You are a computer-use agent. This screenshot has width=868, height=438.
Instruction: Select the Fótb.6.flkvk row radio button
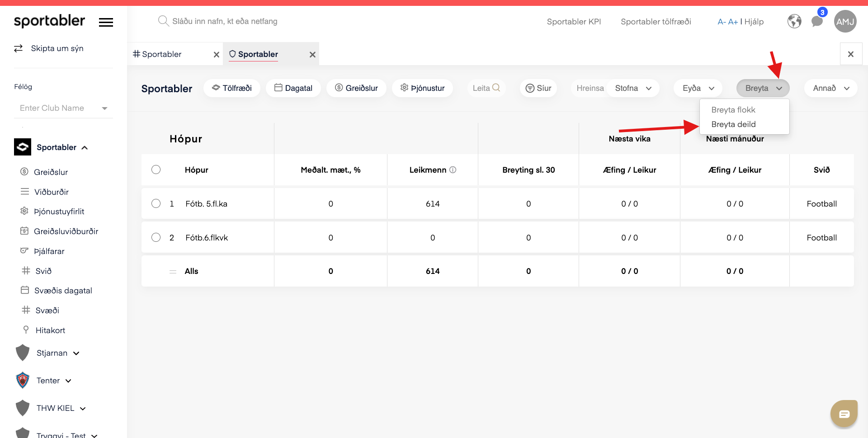(x=156, y=237)
